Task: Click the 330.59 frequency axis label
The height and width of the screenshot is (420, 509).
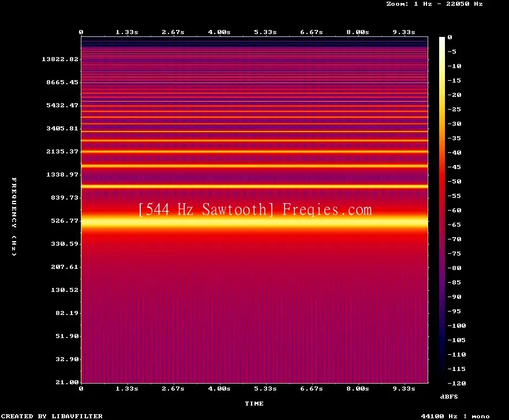Action: pos(65,243)
